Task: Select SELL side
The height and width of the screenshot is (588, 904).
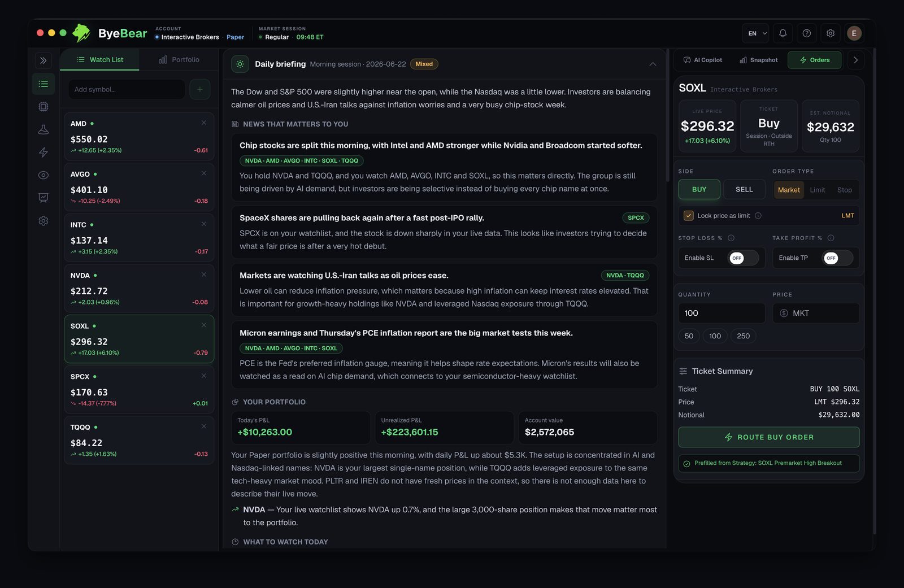Action: click(x=744, y=189)
